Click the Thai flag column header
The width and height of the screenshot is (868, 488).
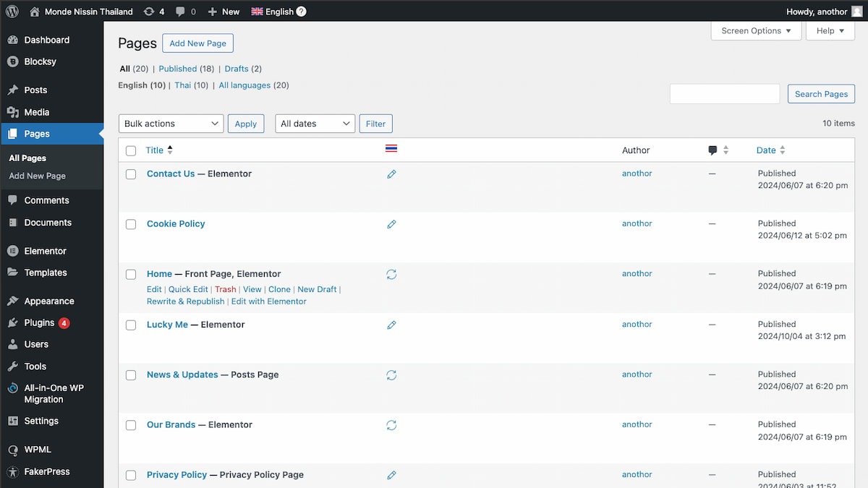click(391, 148)
